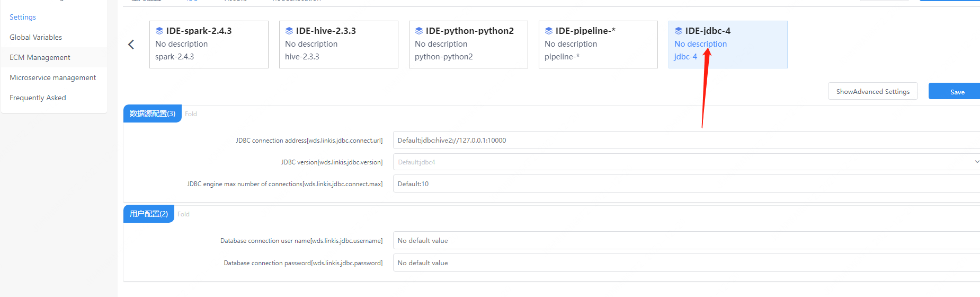Click the JDBC max connections field

point(686,184)
